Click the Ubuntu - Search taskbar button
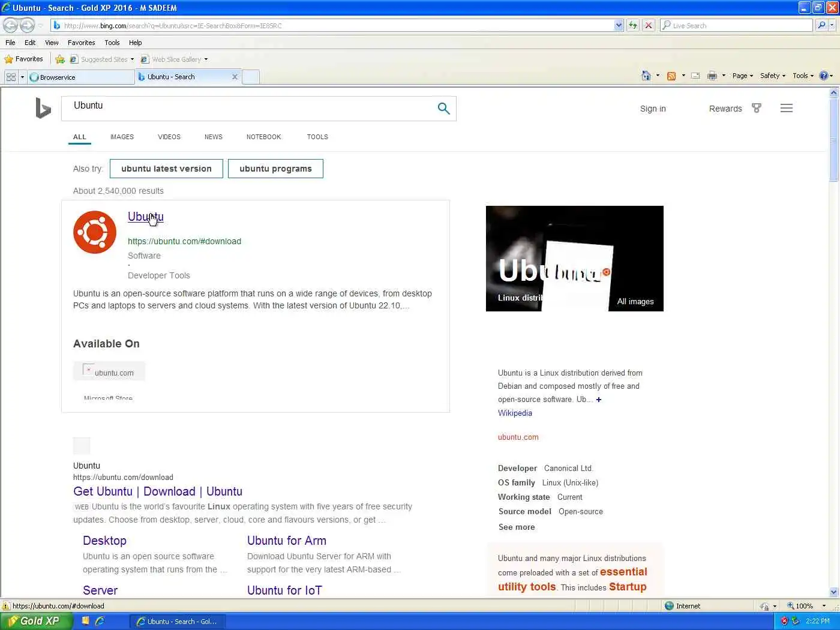The height and width of the screenshot is (630, 840). (177, 621)
